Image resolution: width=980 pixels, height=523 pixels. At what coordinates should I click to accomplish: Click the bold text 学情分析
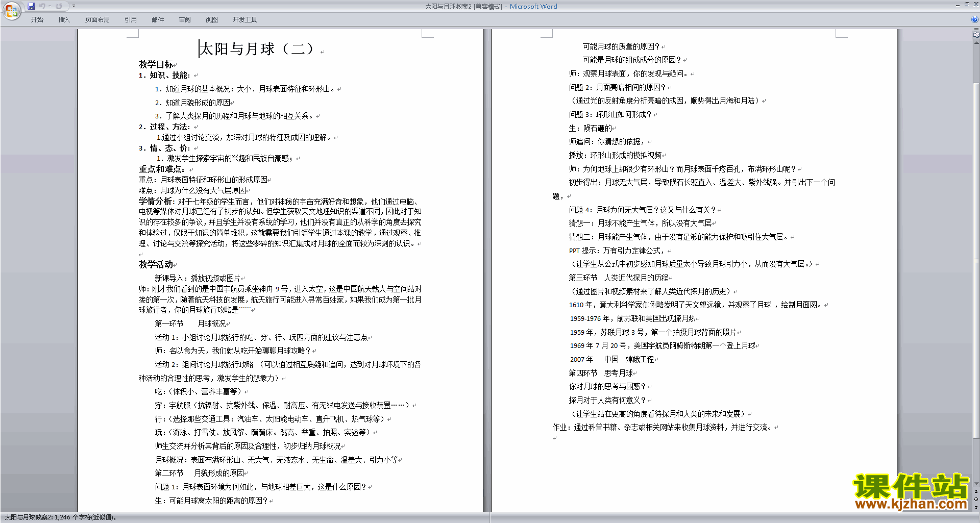coord(156,201)
